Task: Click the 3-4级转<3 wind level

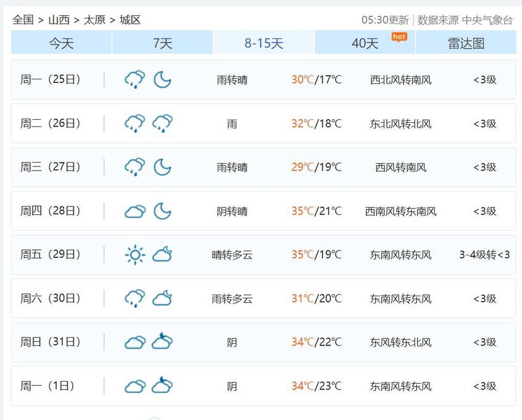Action: click(x=485, y=255)
